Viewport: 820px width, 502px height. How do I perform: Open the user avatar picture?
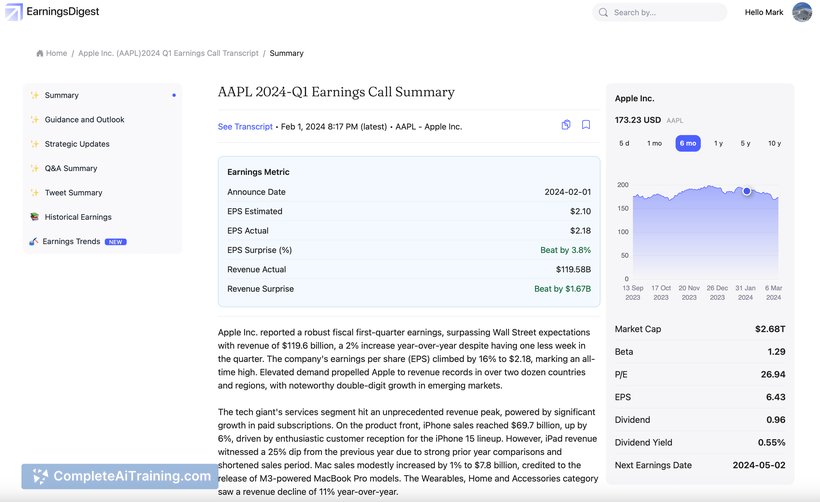click(802, 12)
